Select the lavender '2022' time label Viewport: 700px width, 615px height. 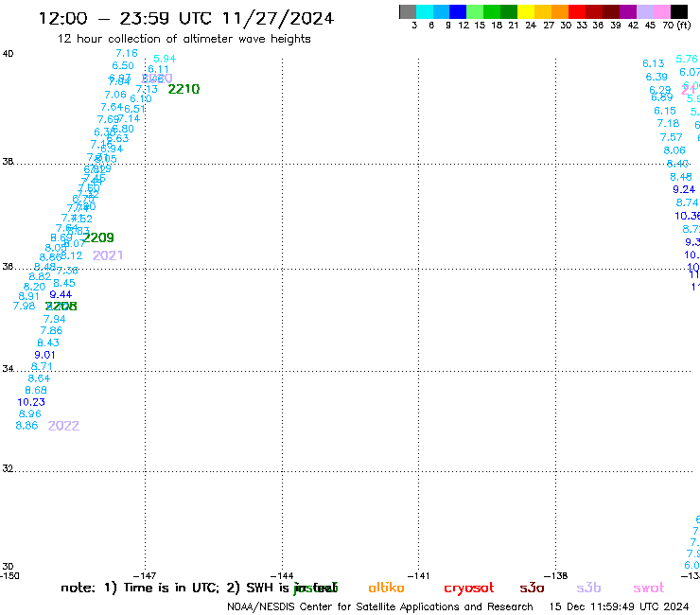click(x=63, y=426)
